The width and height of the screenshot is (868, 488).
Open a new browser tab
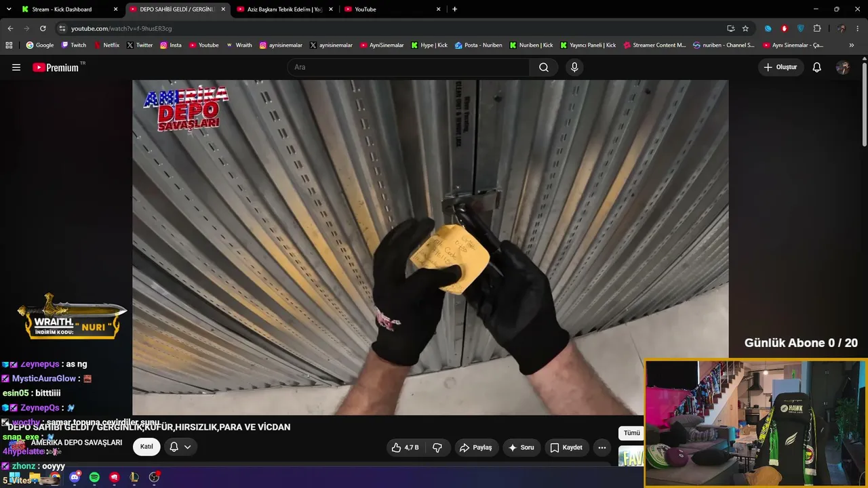click(454, 9)
